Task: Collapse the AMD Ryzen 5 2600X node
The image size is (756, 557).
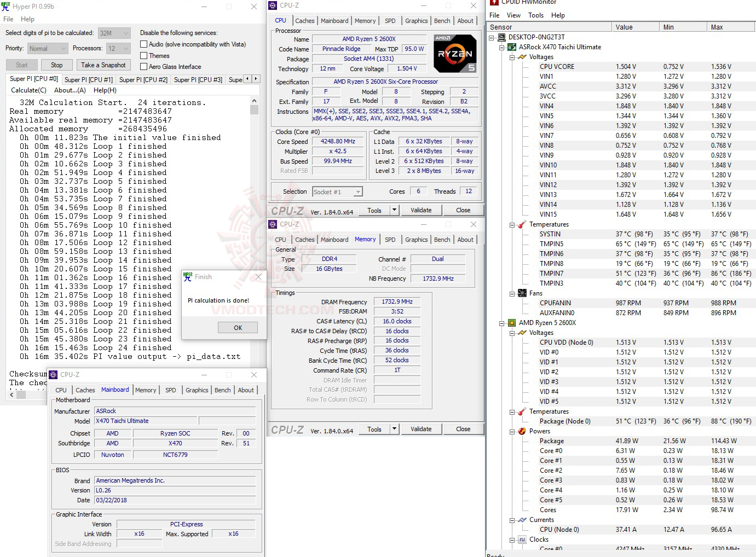Action: coord(502,323)
